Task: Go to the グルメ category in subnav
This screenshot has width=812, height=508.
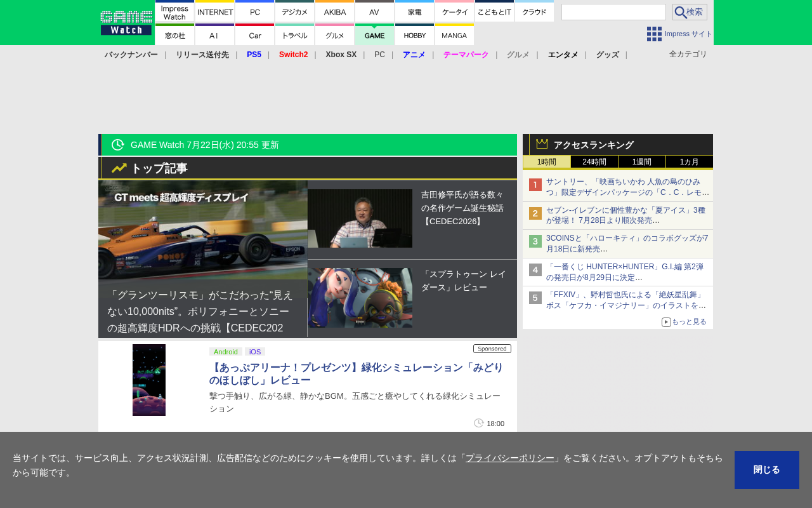Action: (518, 55)
